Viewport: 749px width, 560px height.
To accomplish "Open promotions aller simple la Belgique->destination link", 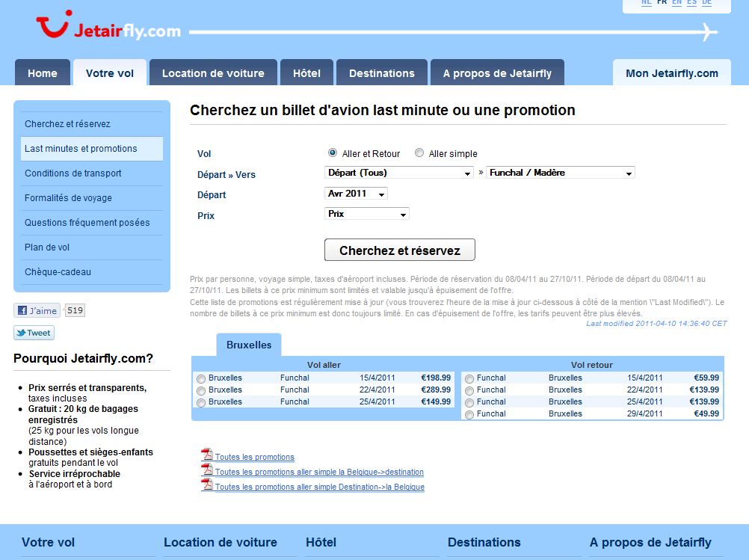I will (x=319, y=472).
